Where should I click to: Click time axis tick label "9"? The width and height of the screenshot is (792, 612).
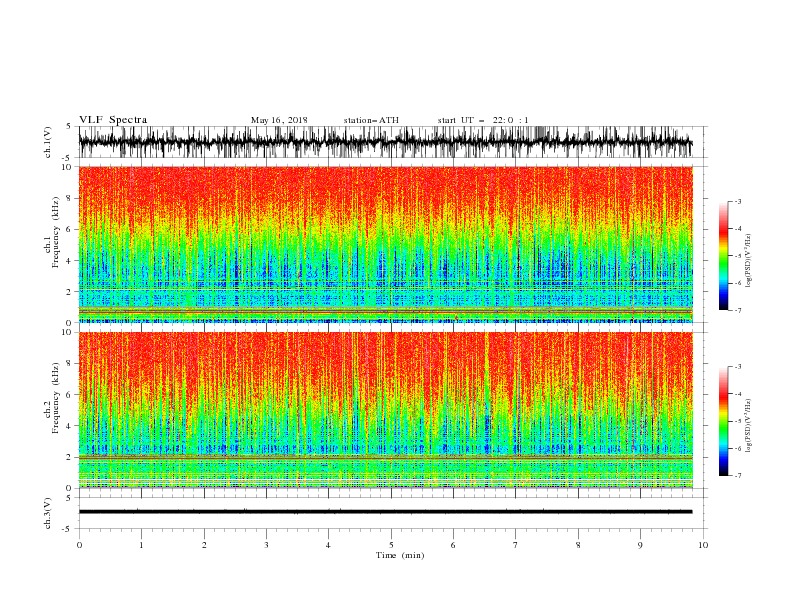click(x=640, y=545)
